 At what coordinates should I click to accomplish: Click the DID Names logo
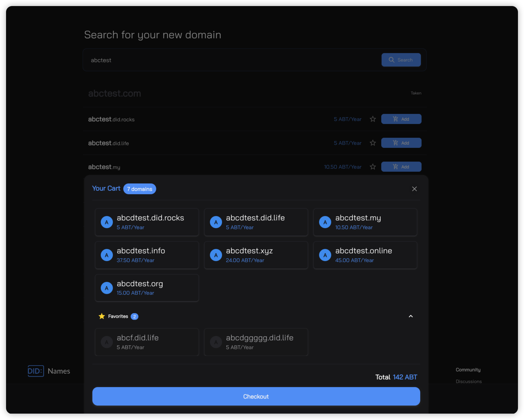(49, 371)
